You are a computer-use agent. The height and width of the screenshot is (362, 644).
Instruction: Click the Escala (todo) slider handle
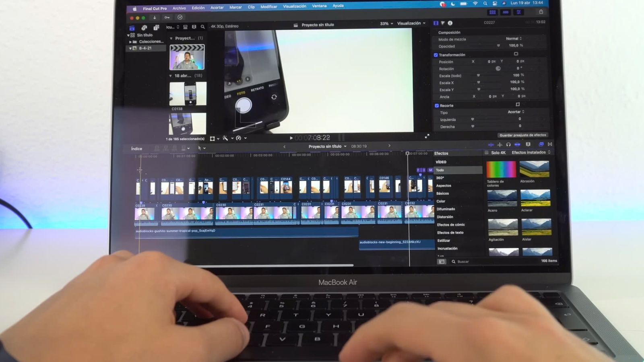[x=479, y=75]
